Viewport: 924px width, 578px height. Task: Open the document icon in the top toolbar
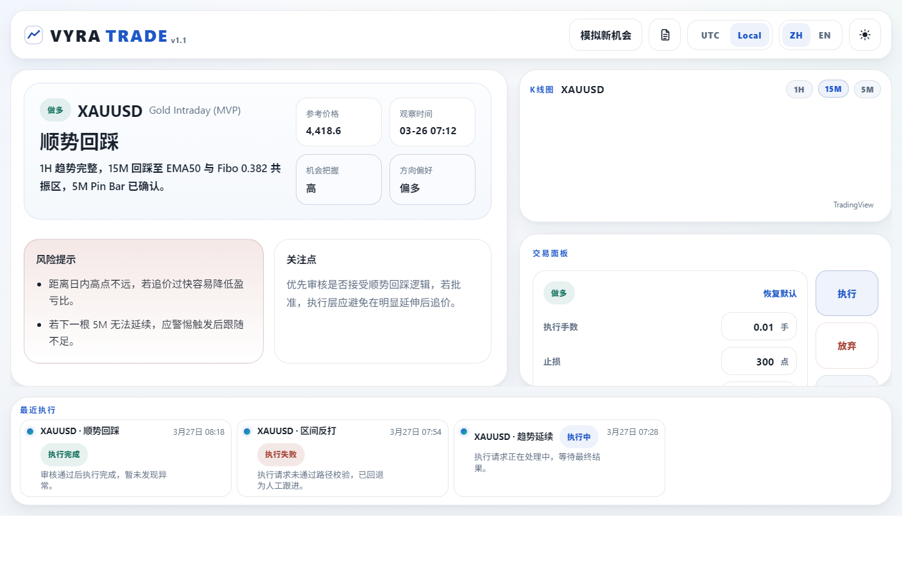(x=664, y=35)
